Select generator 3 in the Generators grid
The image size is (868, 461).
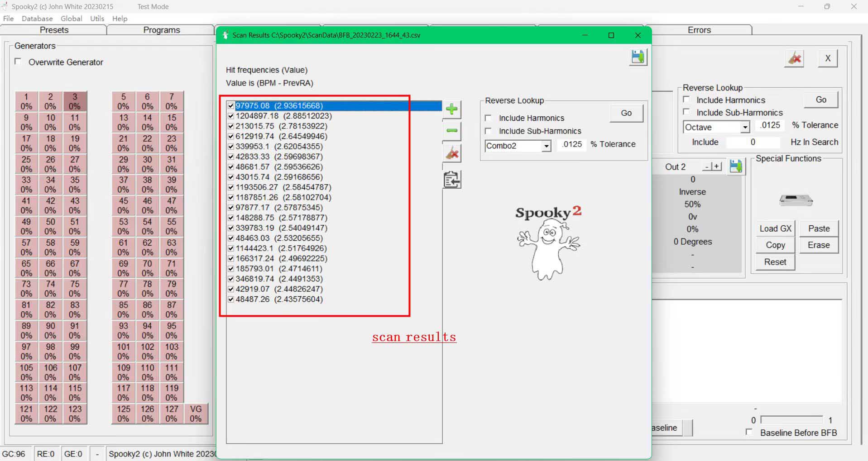75,101
